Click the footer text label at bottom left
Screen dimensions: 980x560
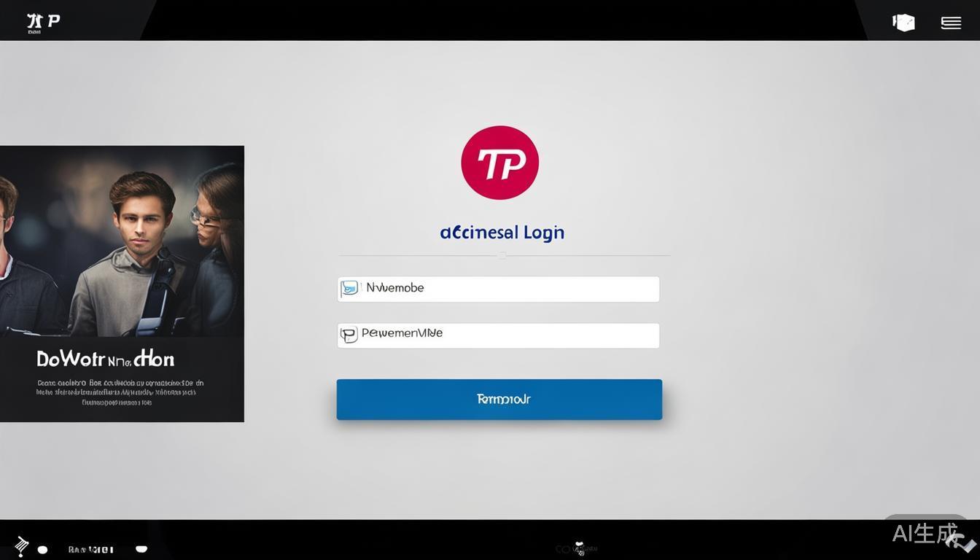click(91, 549)
